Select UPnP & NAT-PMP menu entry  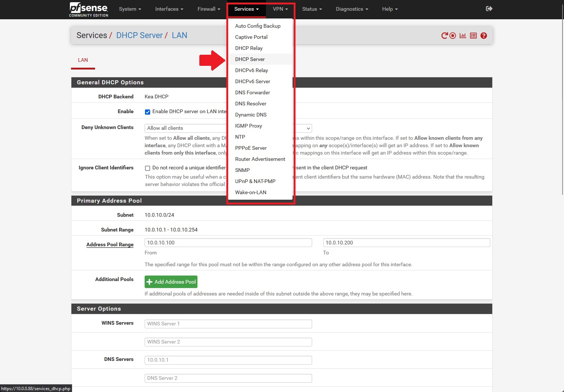coord(260,181)
